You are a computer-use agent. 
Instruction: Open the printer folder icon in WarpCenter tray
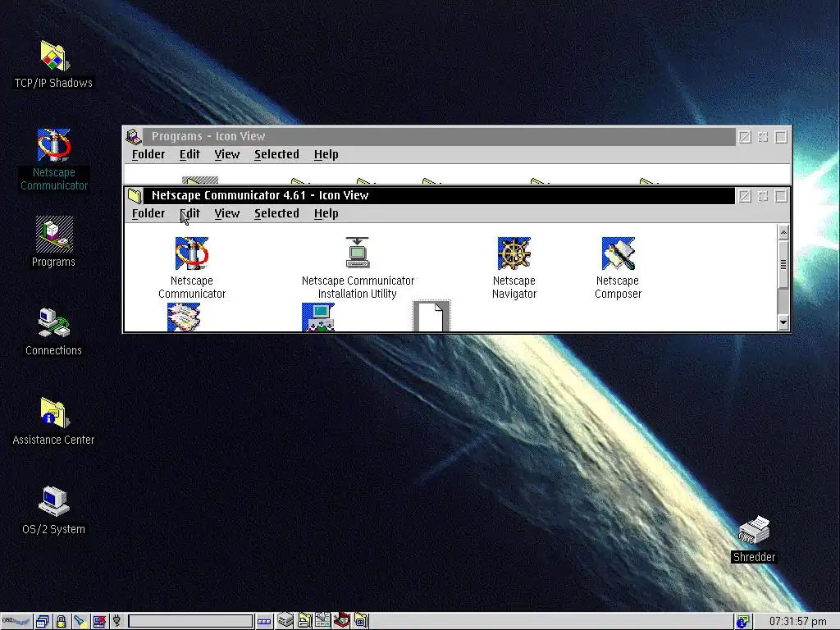[x=305, y=620]
